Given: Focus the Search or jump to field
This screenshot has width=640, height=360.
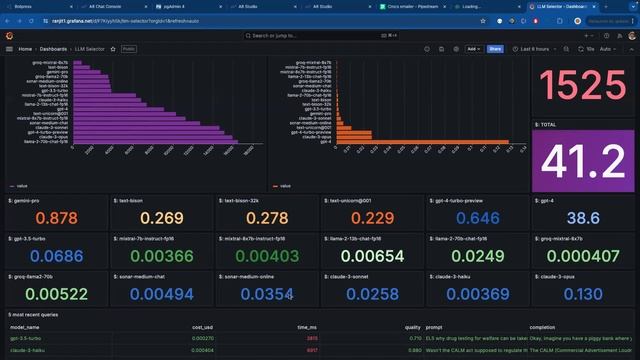Looking at the screenshot, I should click(x=320, y=36).
